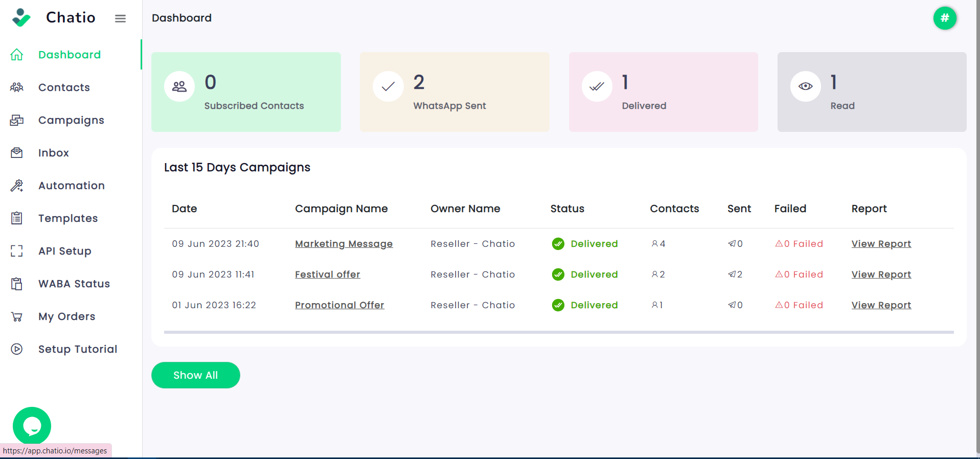The image size is (980, 459).
Task: Open the green chat support bubble
Action: [32, 425]
